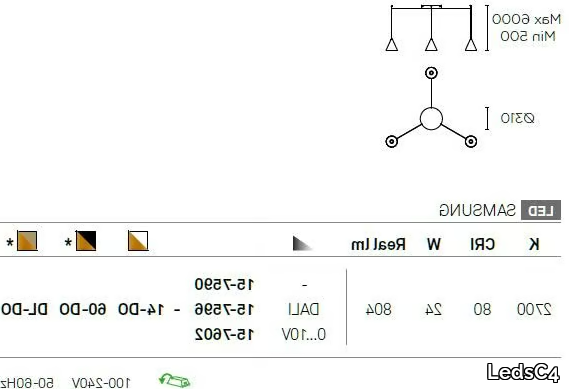Click product code 15-7596 for DALI

pyautogui.click(x=225, y=309)
